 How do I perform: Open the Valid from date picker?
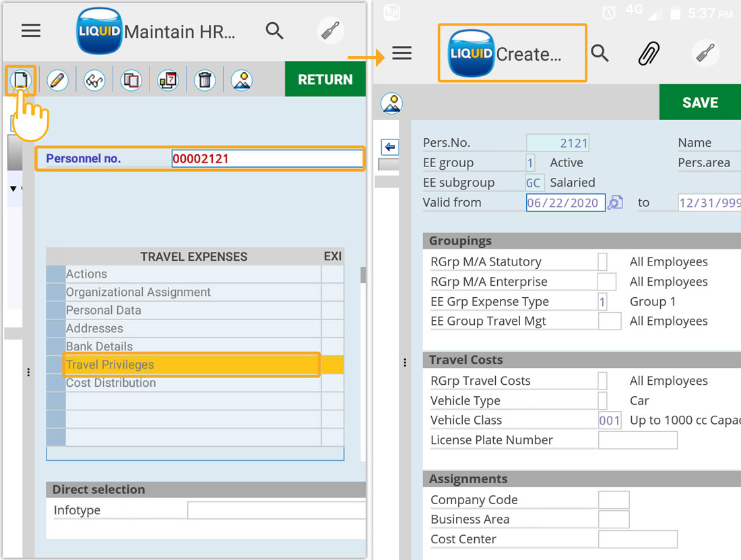pyautogui.click(x=615, y=203)
